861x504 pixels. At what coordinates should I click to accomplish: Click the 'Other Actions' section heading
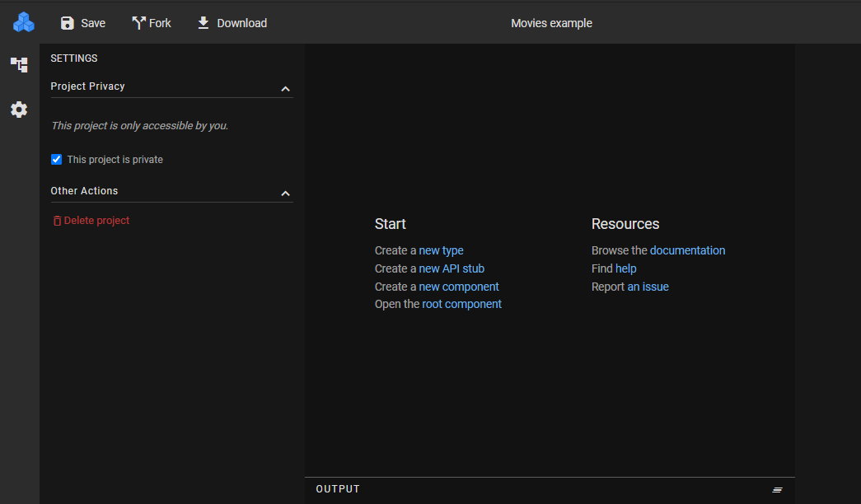click(84, 190)
